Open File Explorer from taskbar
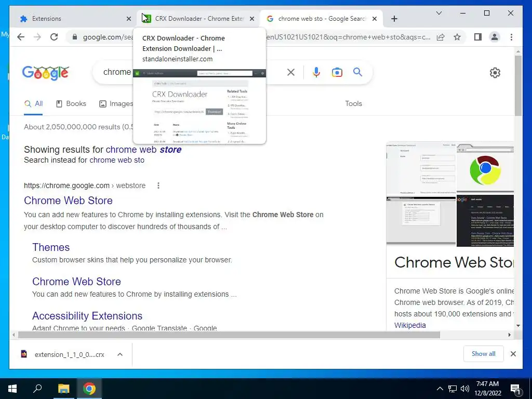532x399 pixels. (63, 389)
